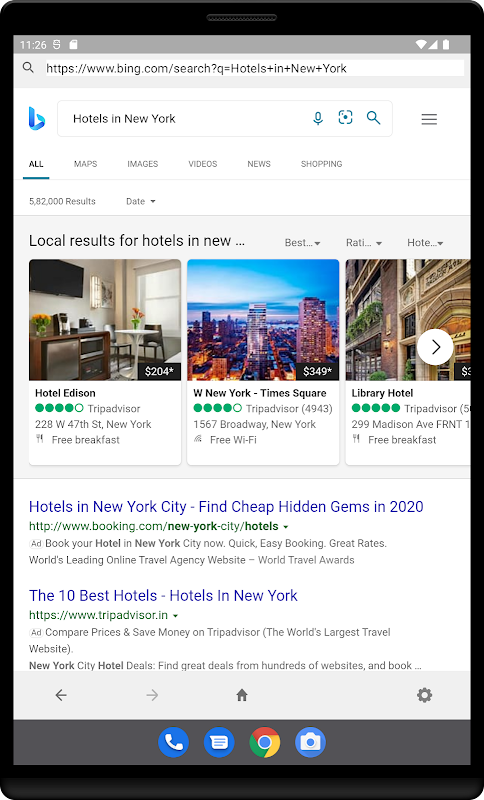This screenshot has width=484, height=800.
Task: Click the blue magnifier search button
Action: coord(373,118)
